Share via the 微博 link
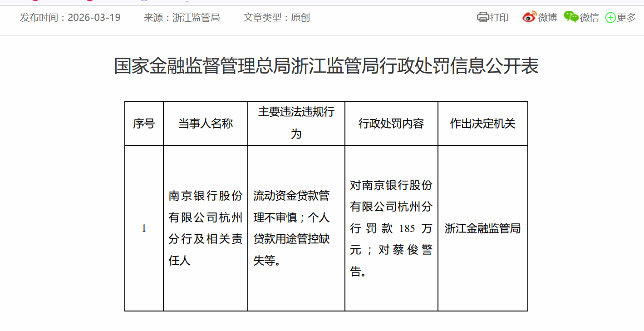This screenshot has width=644, height=331. [x=548, y=17]
